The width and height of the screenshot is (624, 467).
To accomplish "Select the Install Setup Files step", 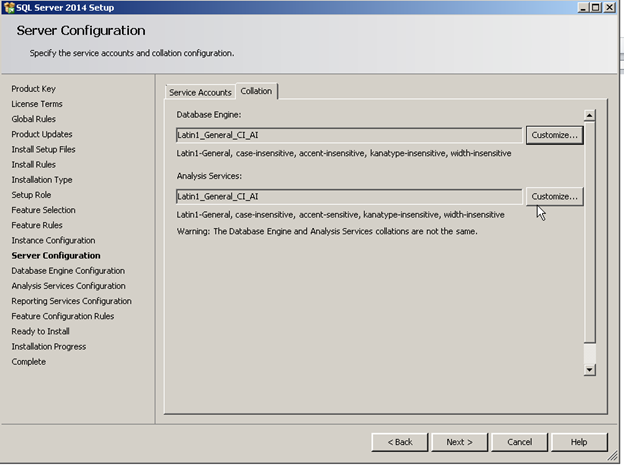I will 43,149.
